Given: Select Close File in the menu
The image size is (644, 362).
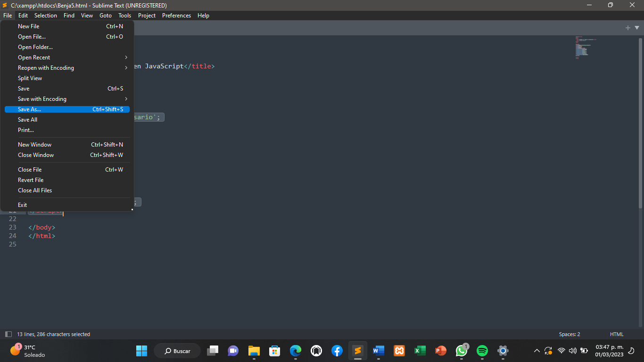Looking at the screenshot, I should (x=67, y=170).
